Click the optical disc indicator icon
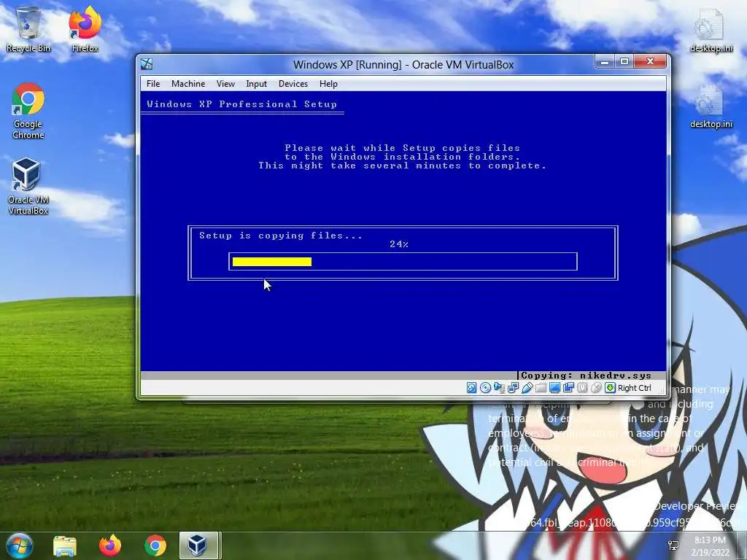 point(485,388)
